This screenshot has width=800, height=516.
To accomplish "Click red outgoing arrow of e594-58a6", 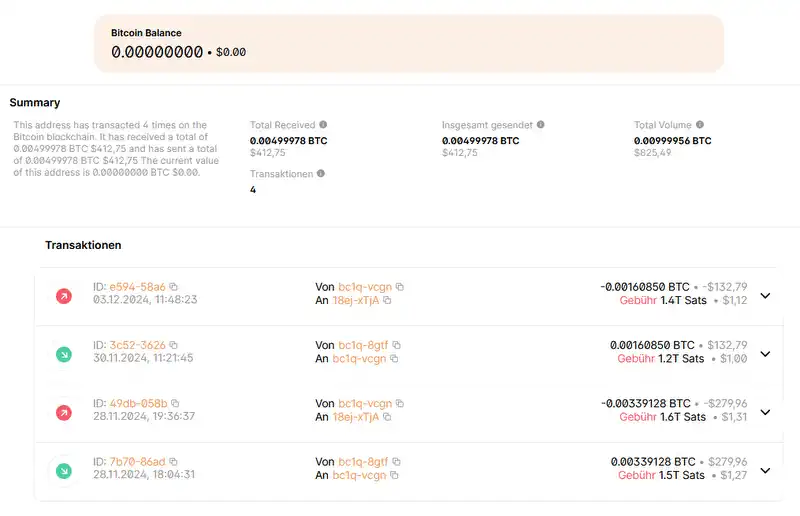I will point(64,296).
